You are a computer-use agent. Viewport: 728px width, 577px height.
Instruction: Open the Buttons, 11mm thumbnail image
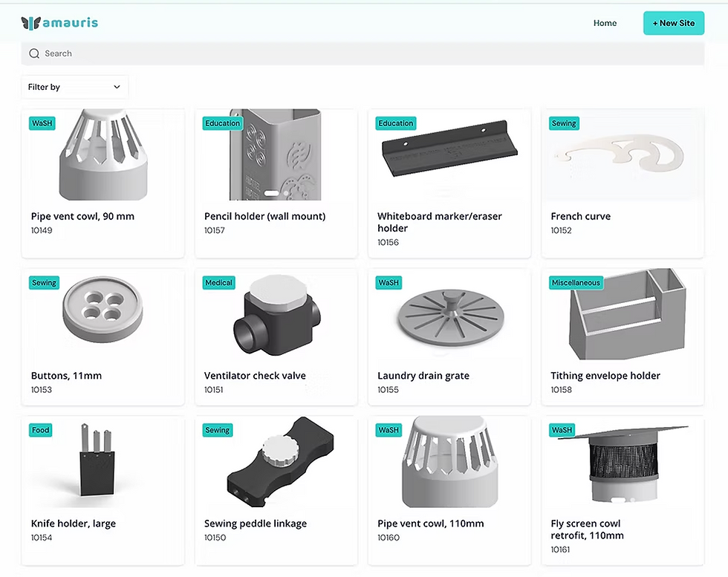coord(103,310)
